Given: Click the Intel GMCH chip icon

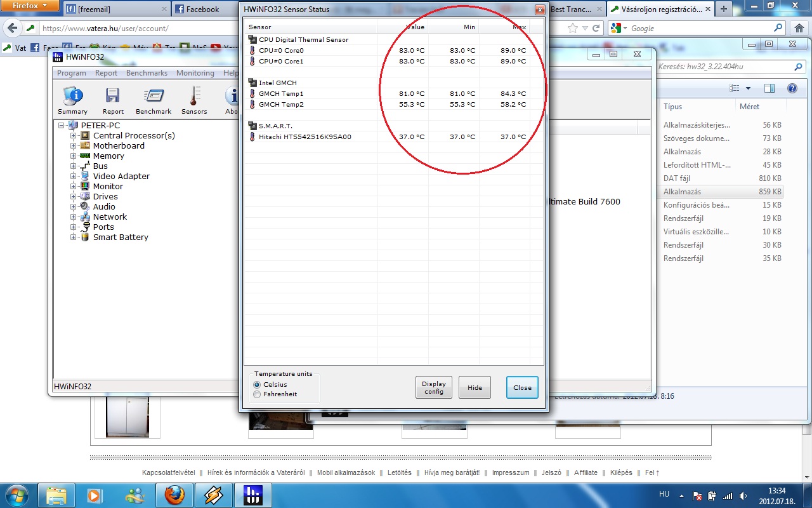Looking at the screenshot, I should click(x=252, y=83).
